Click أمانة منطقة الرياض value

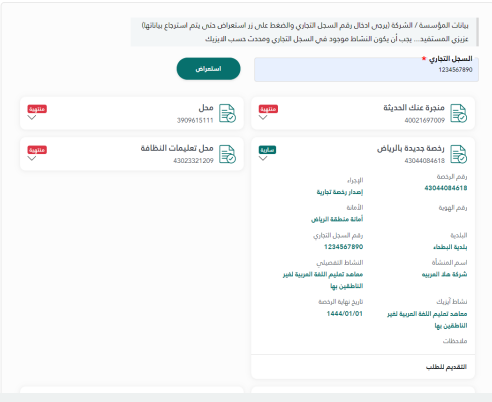337,219
